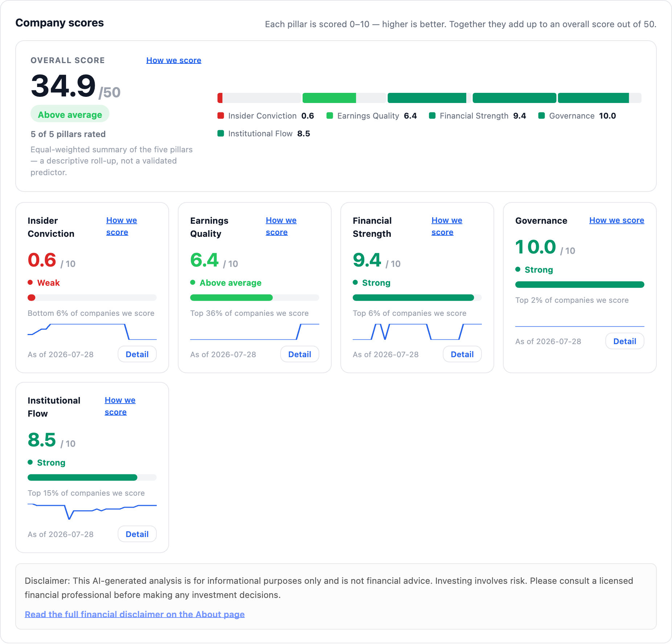Screen dimensions: 672x644
Task: Click the Financial Strength sparkline chart
Action: (x=417, y=332)
